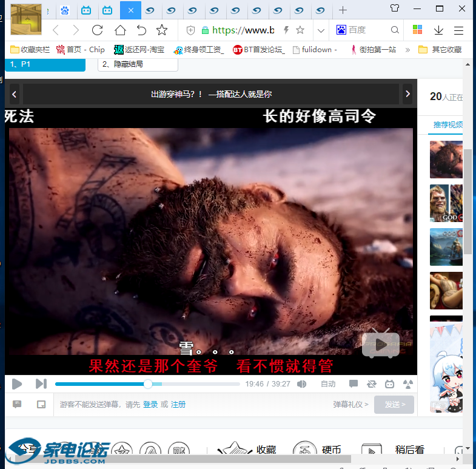
Task: Open the colorful apps grid icon
Action: [417, 30]
